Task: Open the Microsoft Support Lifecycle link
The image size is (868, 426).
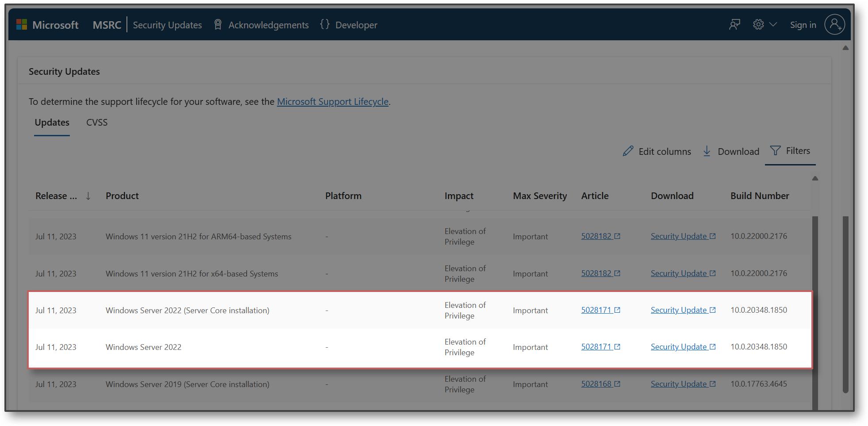Action: click(333, 101)
